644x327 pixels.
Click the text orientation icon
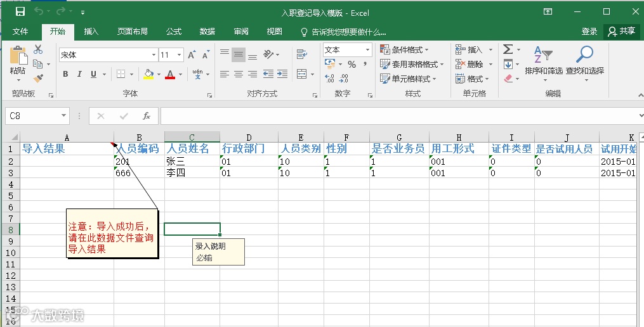(x=268, y=54)
